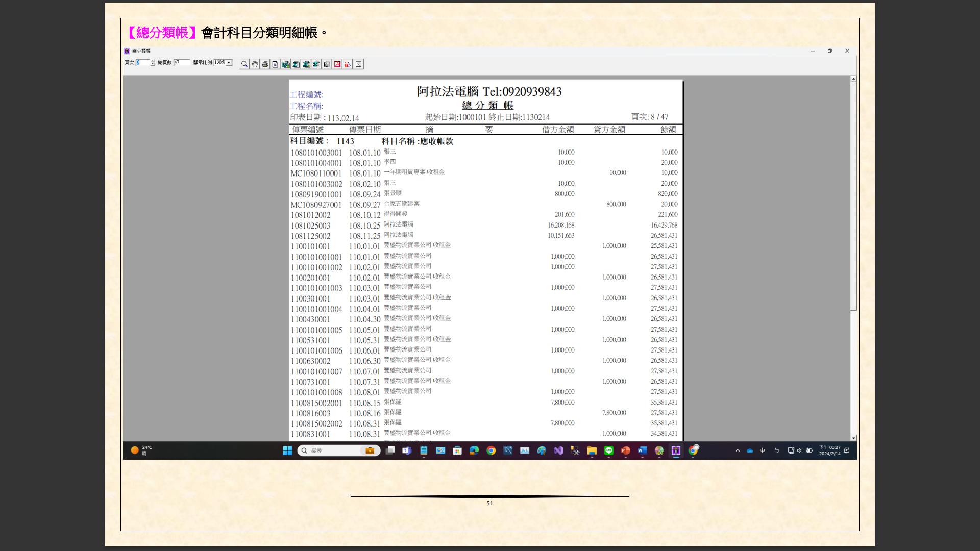Click the red gift transfer icon

point(348,64)
